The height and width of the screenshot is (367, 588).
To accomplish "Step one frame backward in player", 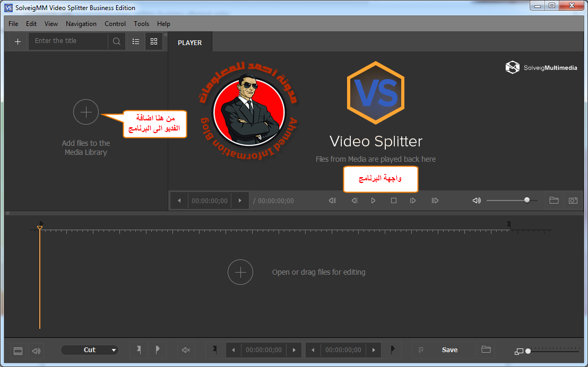I will 354,200.
